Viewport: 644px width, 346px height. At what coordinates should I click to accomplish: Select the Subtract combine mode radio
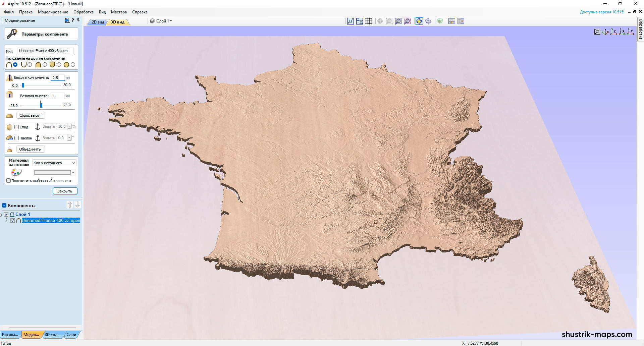pyautogui.click(x=30, y=65)
